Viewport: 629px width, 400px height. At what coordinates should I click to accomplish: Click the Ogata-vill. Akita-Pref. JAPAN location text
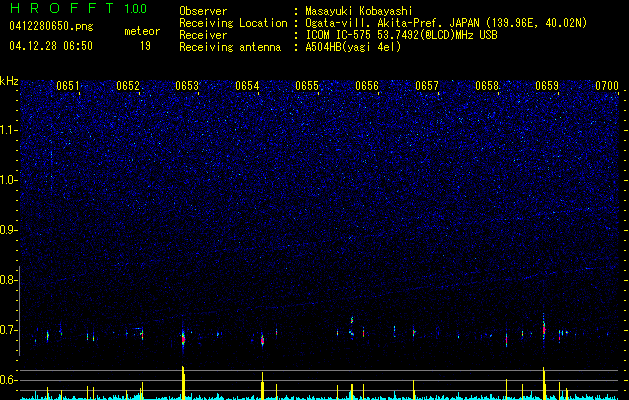(x=446, y=23)
